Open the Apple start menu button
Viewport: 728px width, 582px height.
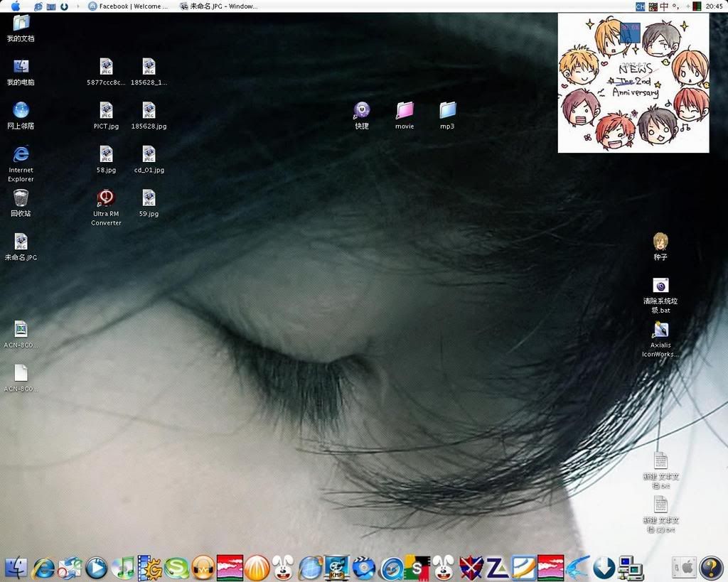point(16,6)
